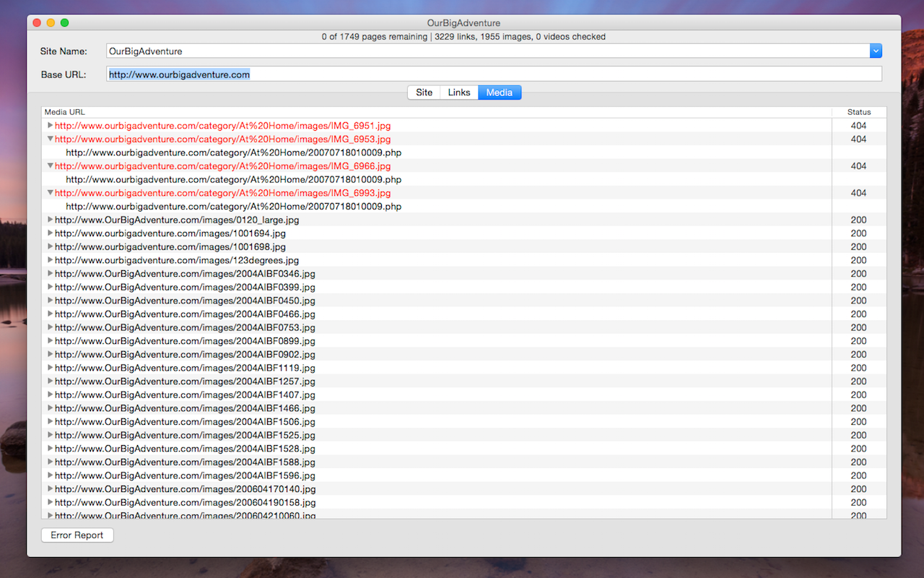Viewport: 924px width, 578px height.
Task: Click inside the Site Name field
Action: [x=433, y=51]
